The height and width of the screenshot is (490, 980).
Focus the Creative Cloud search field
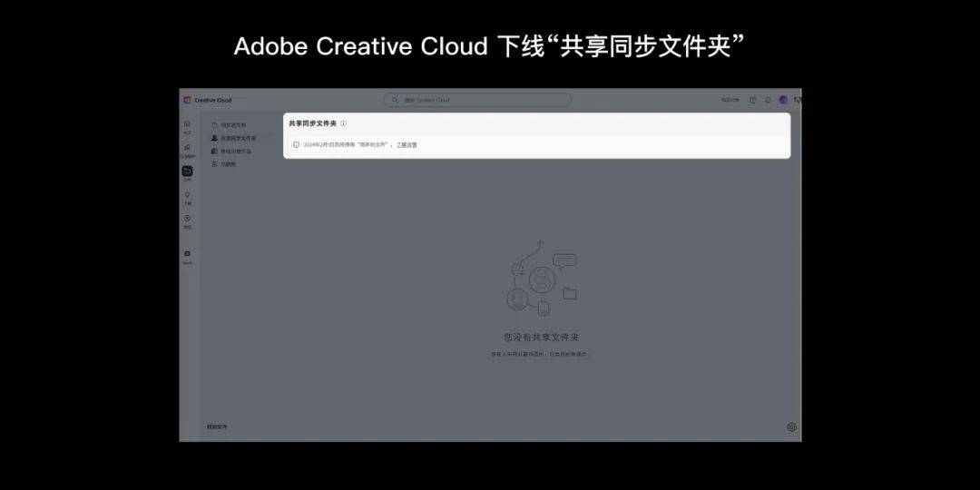pos(477,100)
